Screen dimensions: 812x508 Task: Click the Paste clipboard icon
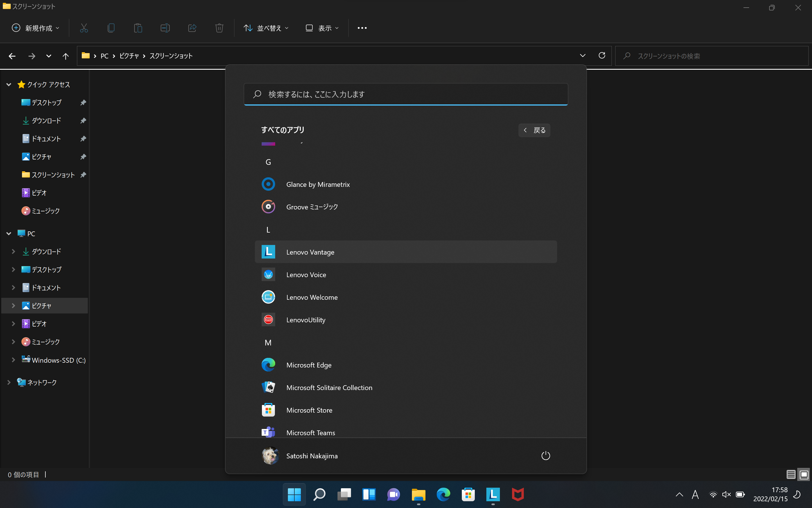pyautogui.click(x=138, y=28)
